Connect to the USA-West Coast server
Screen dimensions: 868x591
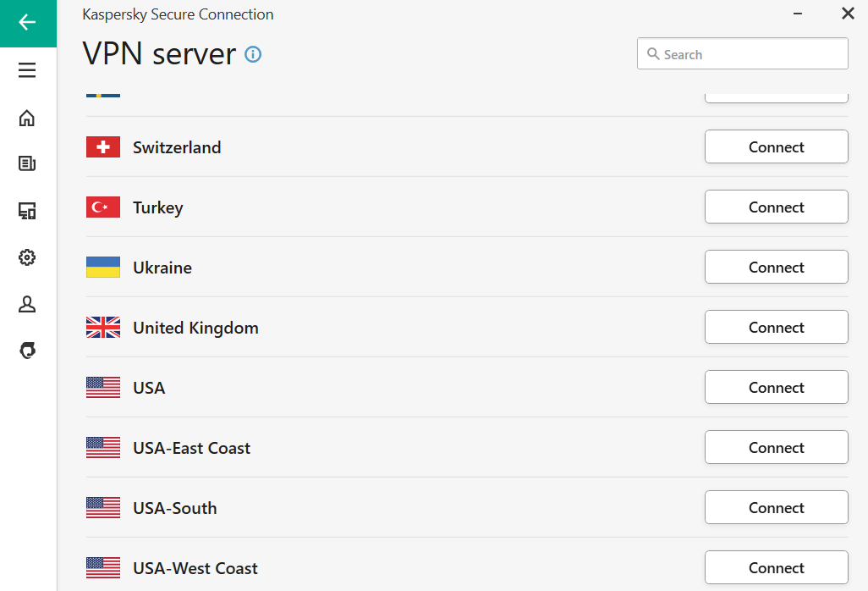pyautogui.click(x=776, y=567)
